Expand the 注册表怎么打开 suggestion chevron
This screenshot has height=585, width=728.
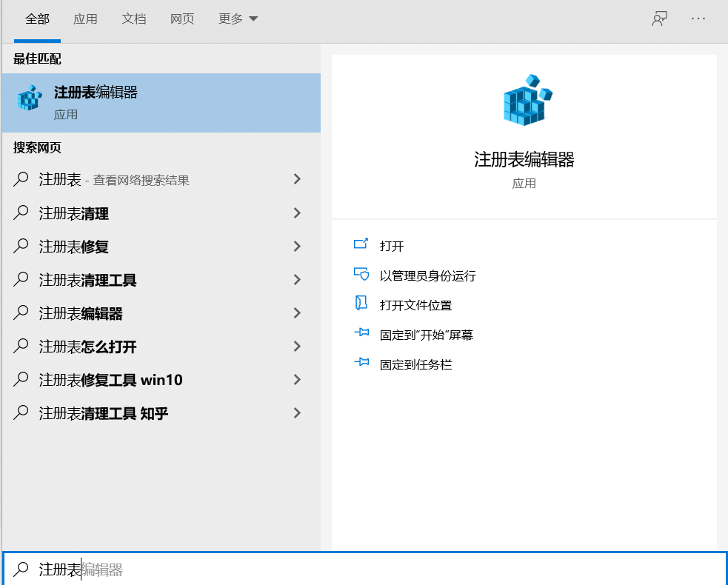[x=297, y=347]
